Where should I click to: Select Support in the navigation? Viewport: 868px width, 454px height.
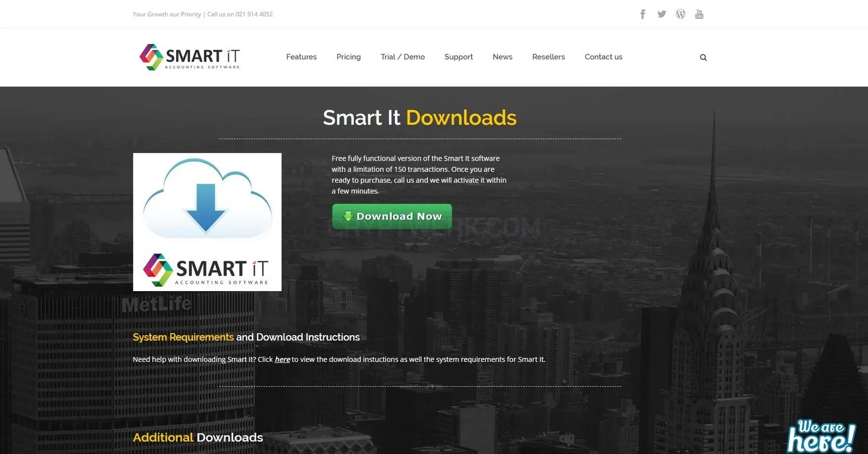(x=458, y=57)
